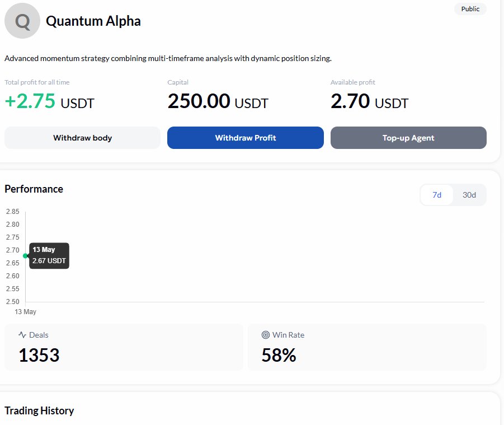Click the total profit +2.75 USDT value

pos(49,101)
